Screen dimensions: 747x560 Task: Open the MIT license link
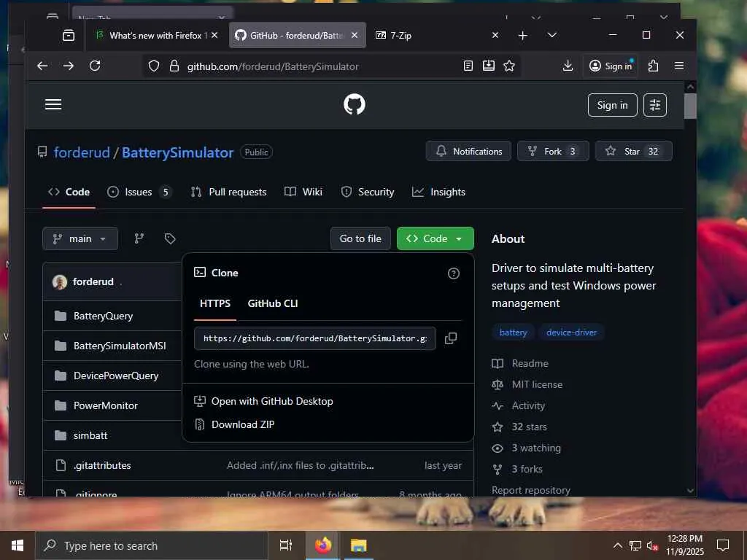click(537, 384)
